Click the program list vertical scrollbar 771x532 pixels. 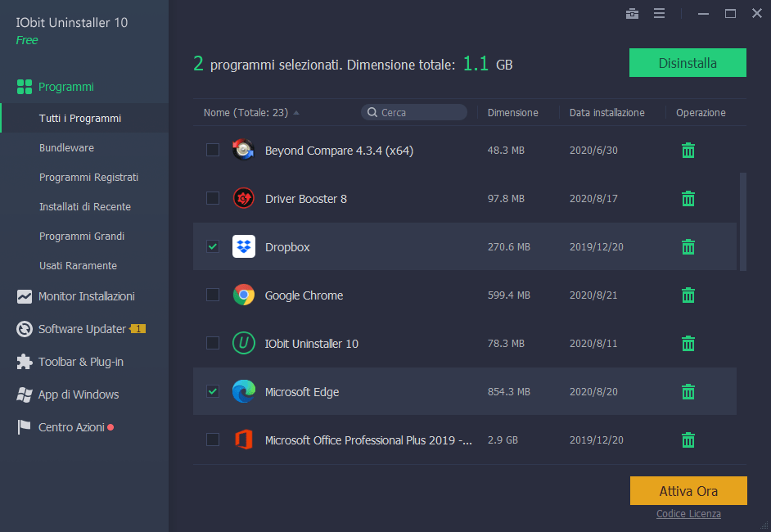click(743, 221)
